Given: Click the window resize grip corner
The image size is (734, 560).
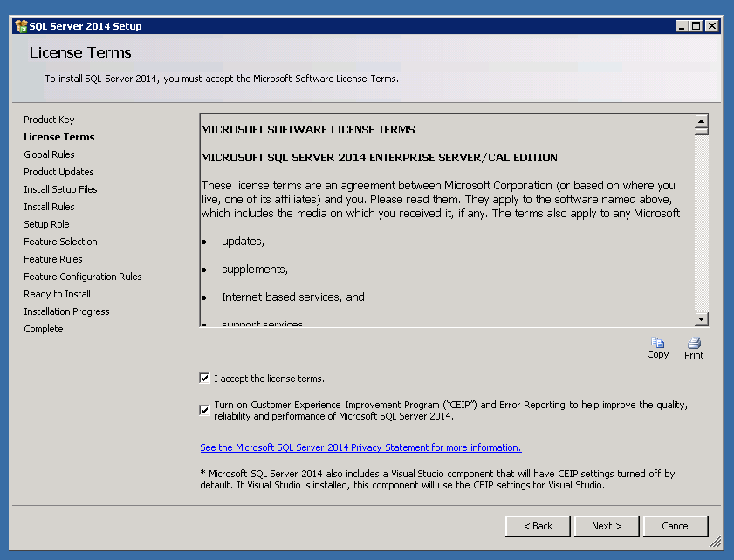Looking at the screenshot, I should coord(716,543).
